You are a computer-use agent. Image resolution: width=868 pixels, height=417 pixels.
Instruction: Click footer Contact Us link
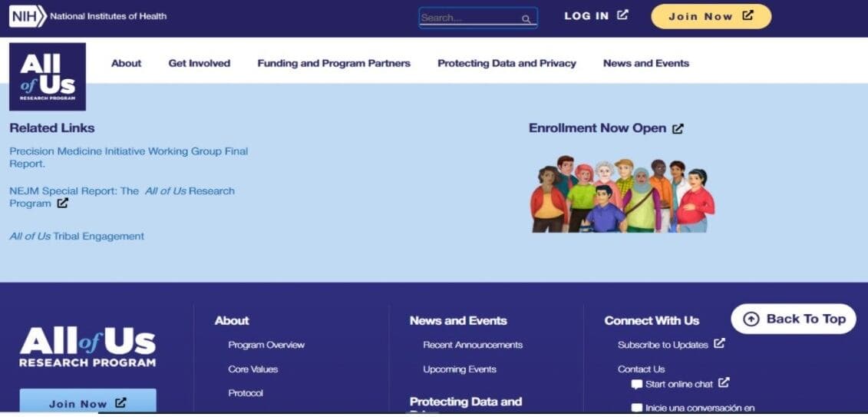641,369
